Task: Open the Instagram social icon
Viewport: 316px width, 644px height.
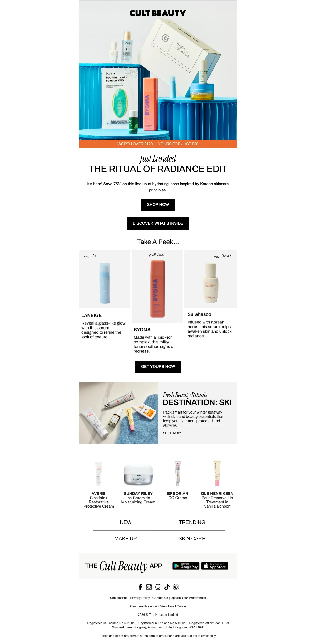Action: tap(149, 587)
